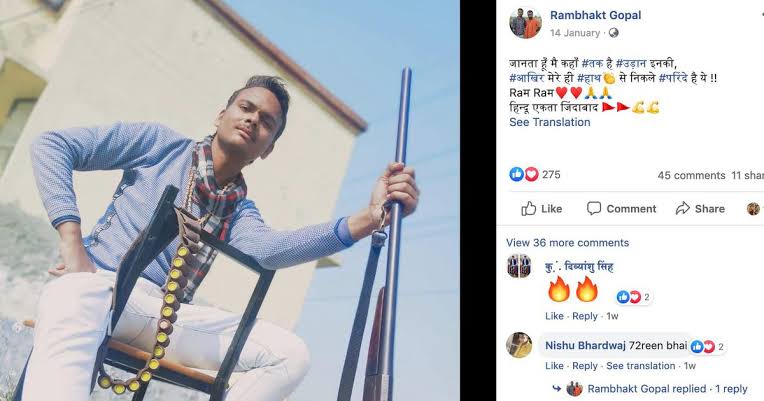764x401 pixels.
Task: Open Nishu Bhardwaj's avatar
Action: coord(518,345)
